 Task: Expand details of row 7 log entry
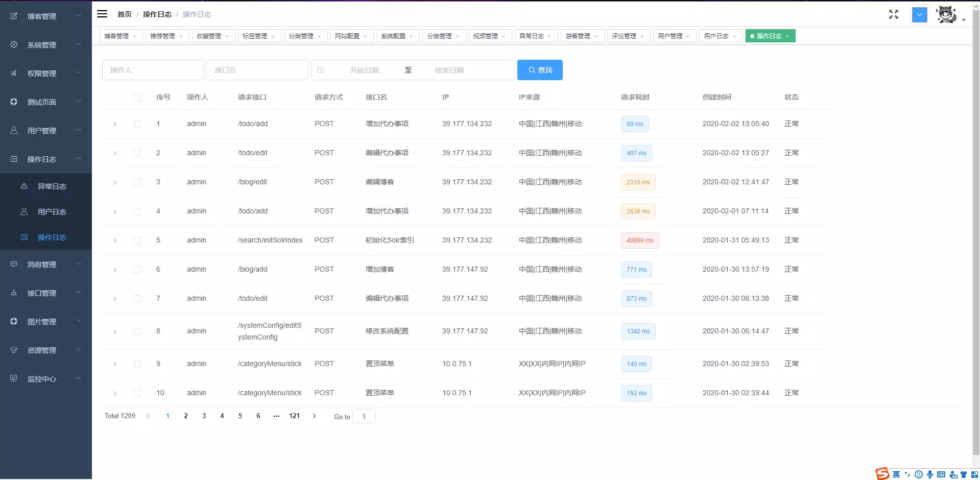[x=115, y=299]
